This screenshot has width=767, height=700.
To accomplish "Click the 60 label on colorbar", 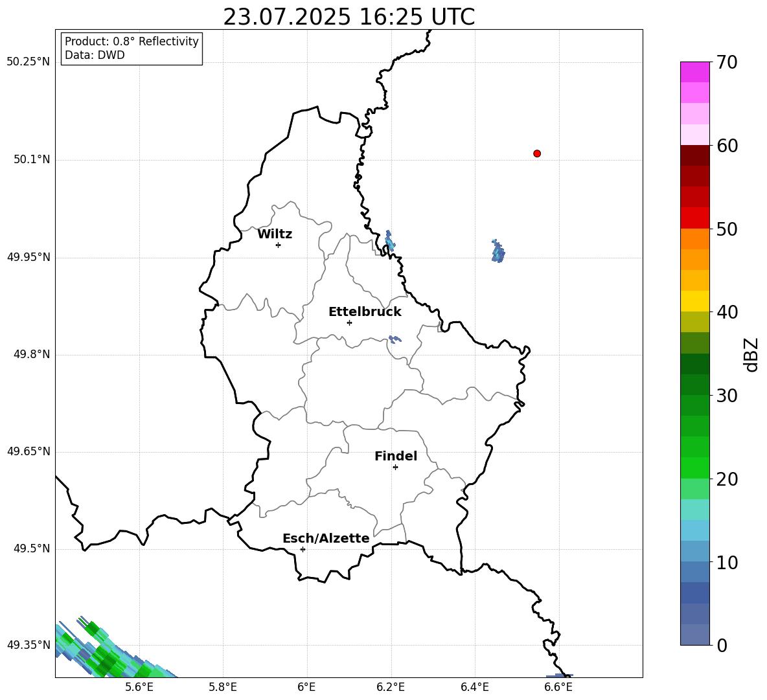I will coord(727,146).
